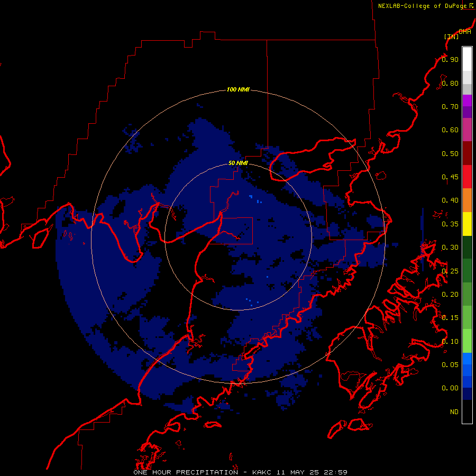Pick the darkest green legend swatch

[x=467, y=247]
